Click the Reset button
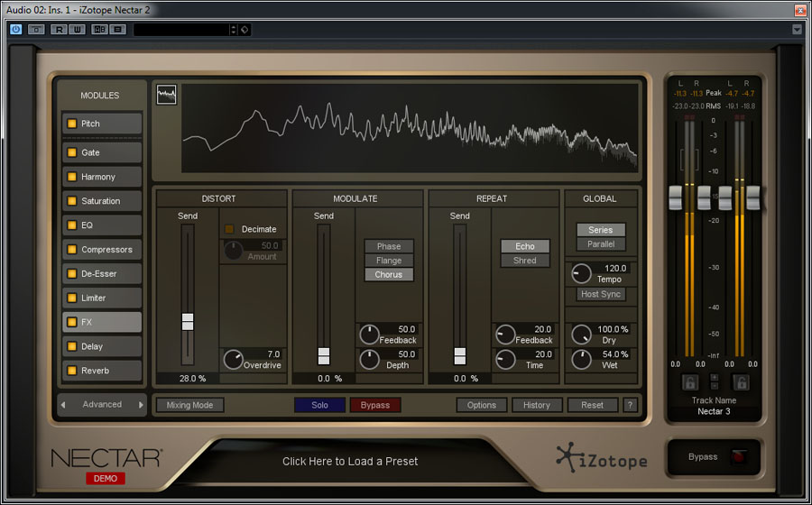The width and height of the screenshot is (812, 505). (592, 405)
